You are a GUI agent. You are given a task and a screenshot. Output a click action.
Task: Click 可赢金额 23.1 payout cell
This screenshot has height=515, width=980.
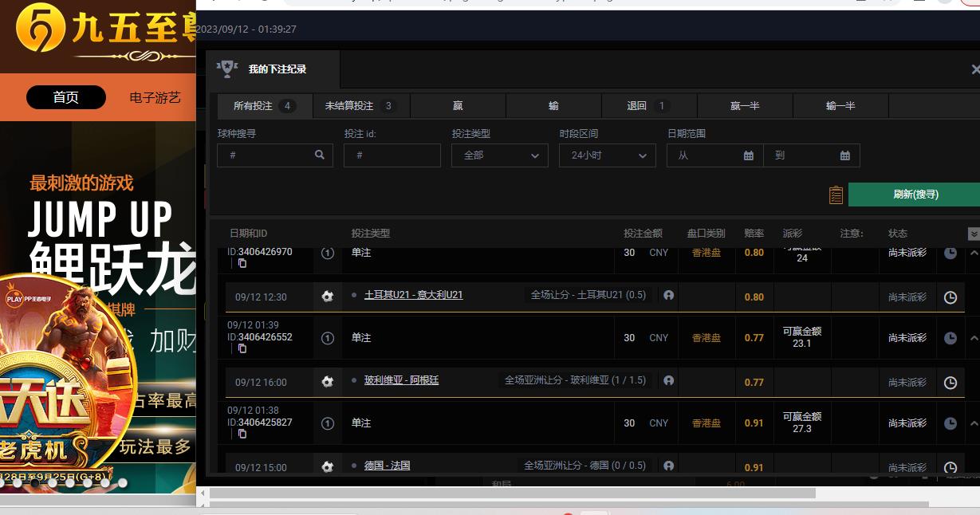(802, 338)
